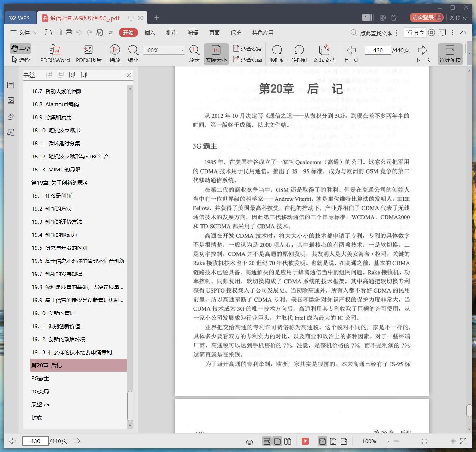Open settings gear icon
Image resolution: width=476 pixels, height=452 pixels.
click(432, 32)
